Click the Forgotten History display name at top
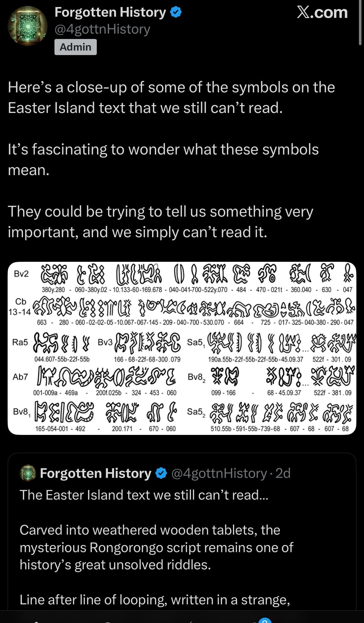This screenshot has width=364, height=623. click(110, 12)
